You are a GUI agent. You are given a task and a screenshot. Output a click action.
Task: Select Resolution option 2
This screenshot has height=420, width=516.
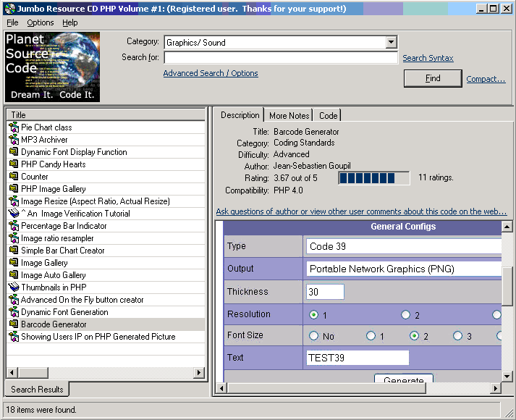406,315
